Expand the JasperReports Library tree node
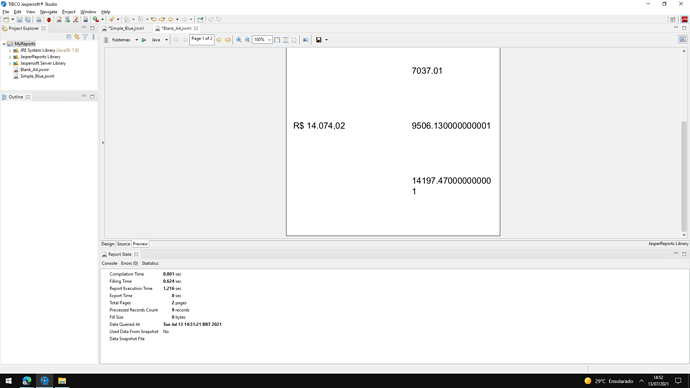Image resolution: width=690 pixels, height=388 pixels. pos(10,57)
